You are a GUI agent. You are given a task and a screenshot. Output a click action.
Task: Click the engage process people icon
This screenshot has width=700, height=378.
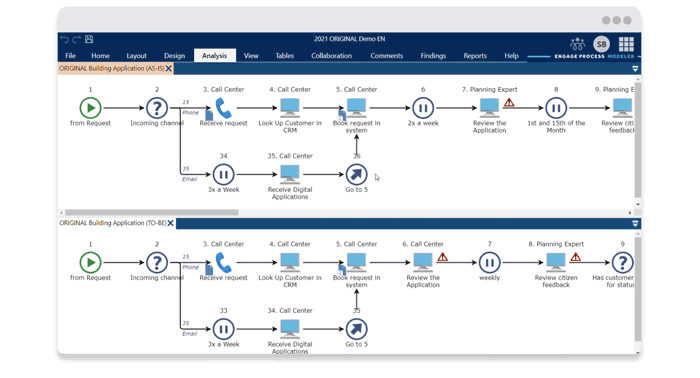click(x=577, y=44)
